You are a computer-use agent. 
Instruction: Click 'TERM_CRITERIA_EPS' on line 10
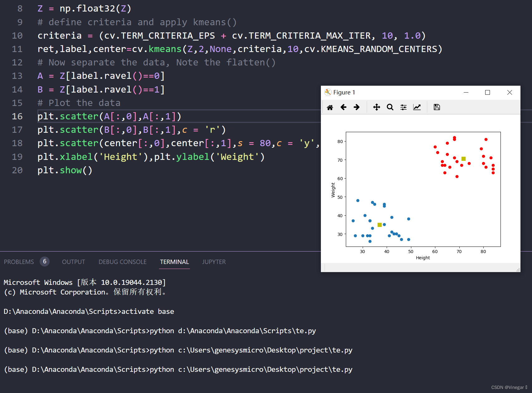coord(168,36)
